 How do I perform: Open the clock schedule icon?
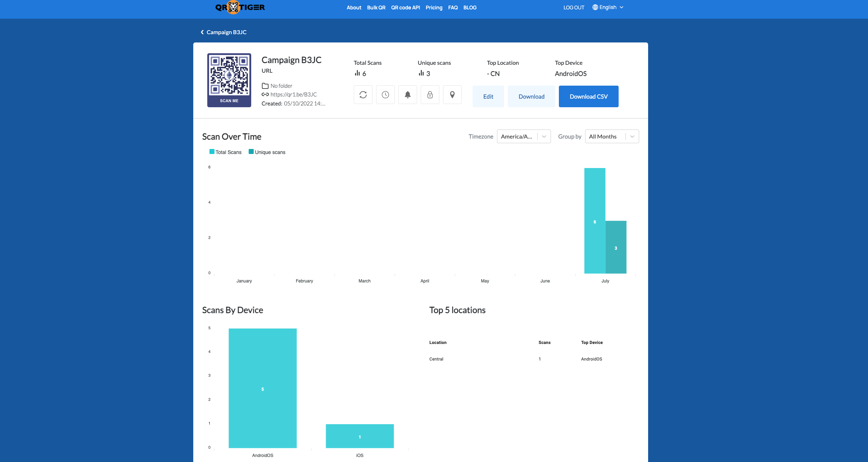(385, 95)
